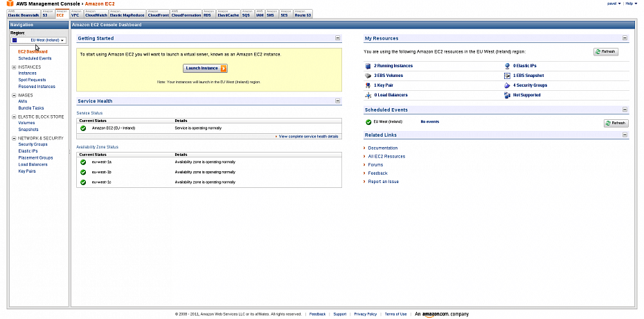The height and width of the screenshot is (319, 644).
Task: Click the Elastic IPs globe icon
Action: click(x=507, y=66)
